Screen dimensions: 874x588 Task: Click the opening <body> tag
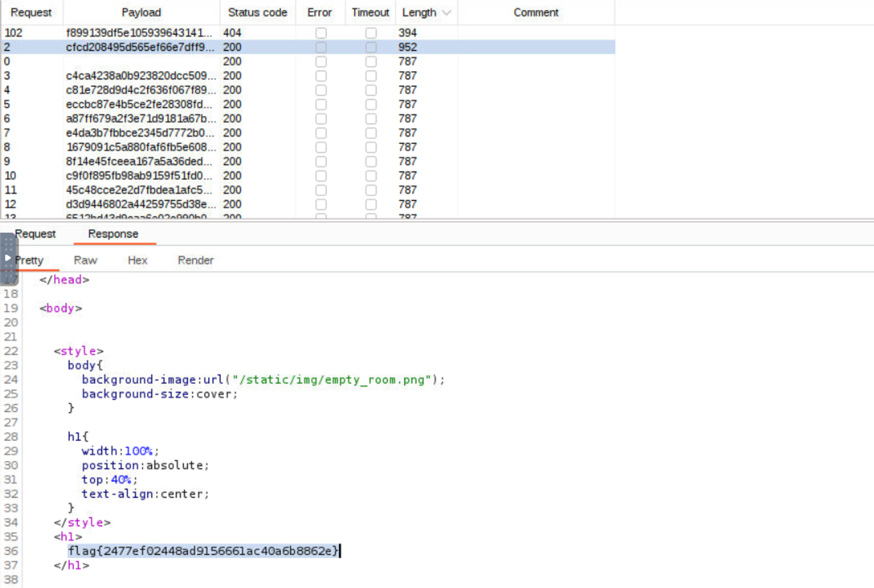[x=61, y=308]
